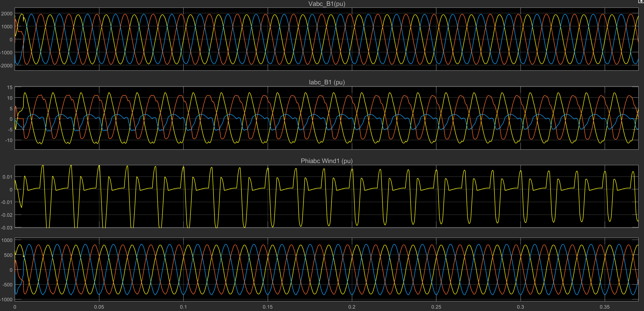Viewport: 644px width, 311px height.
Task: Click inside the Vabc_B1 voltage plot area
Action: (x=327, y=39)
